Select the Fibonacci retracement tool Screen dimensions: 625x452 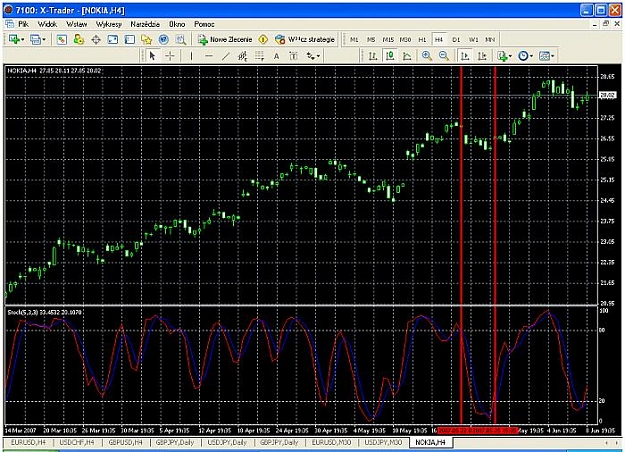(259, 56)
